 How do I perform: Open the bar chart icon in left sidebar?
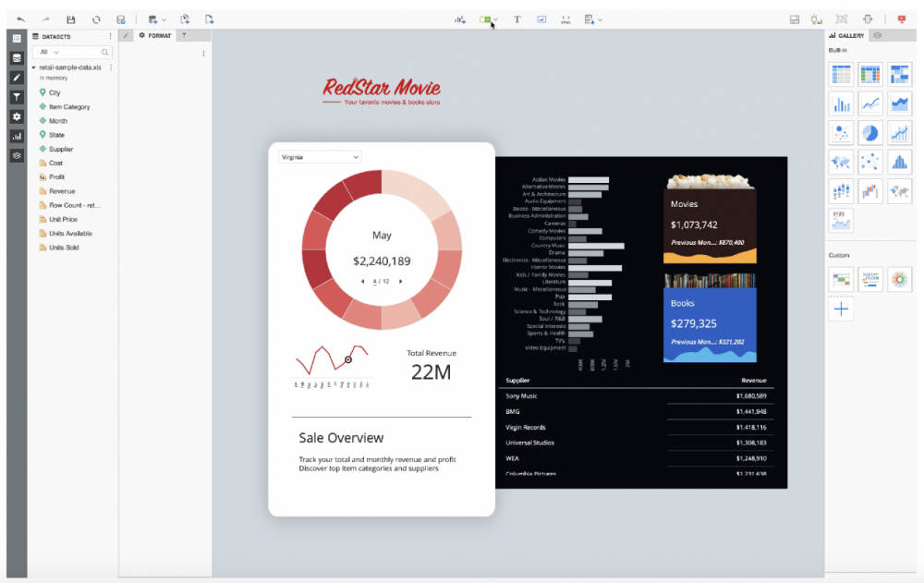pos(17,136)
